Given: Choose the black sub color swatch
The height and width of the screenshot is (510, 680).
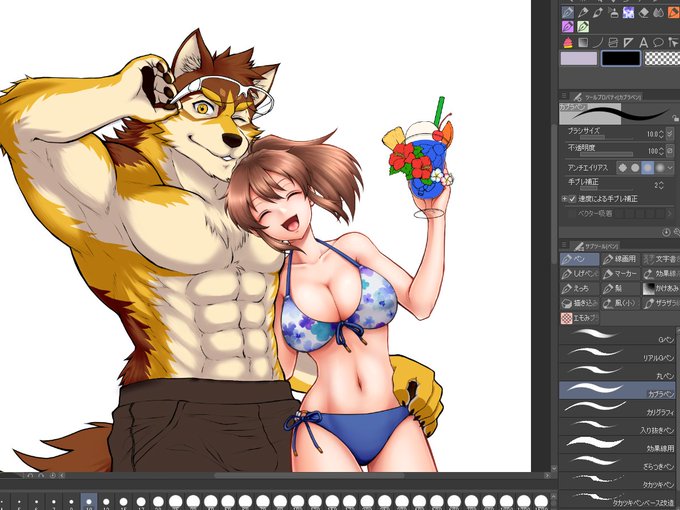Looking at the screenshot, I should point(621,58).
